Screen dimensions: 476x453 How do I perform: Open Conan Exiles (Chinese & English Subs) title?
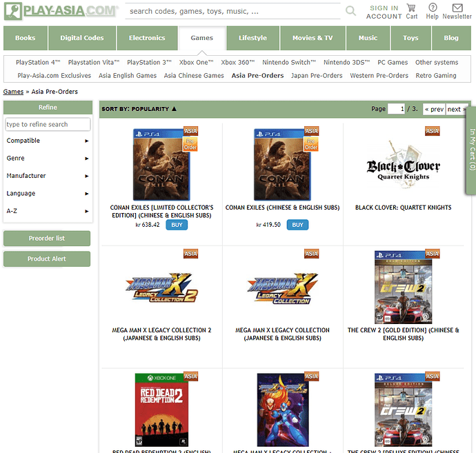click(282, 208)
